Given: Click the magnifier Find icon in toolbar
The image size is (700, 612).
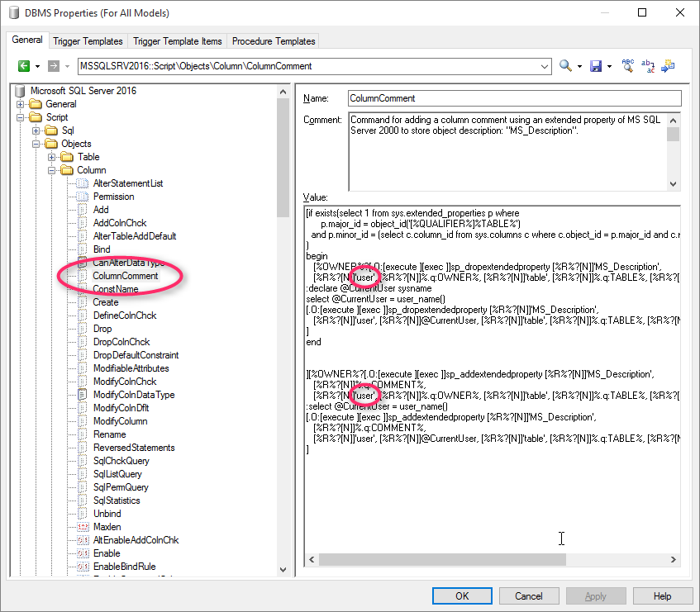Looking at the screenshot, I should coord(565,66).
